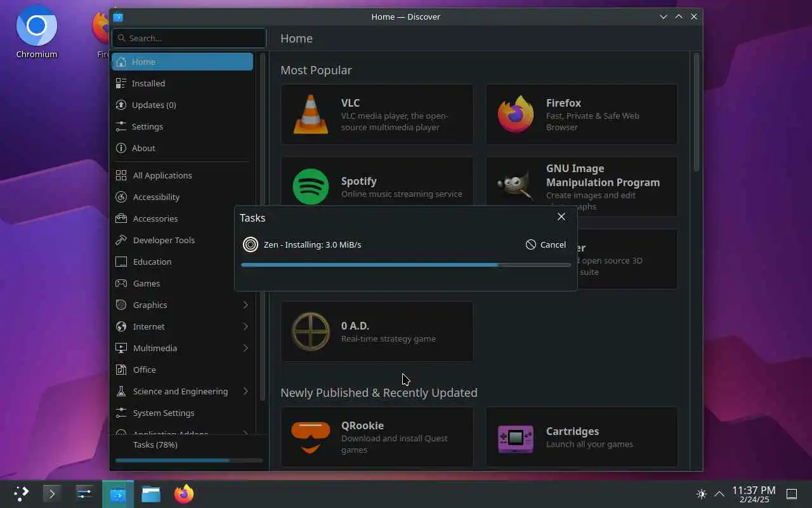The image size is (812, 508).
Task: Open the Installed apps page
Action: 182,83
